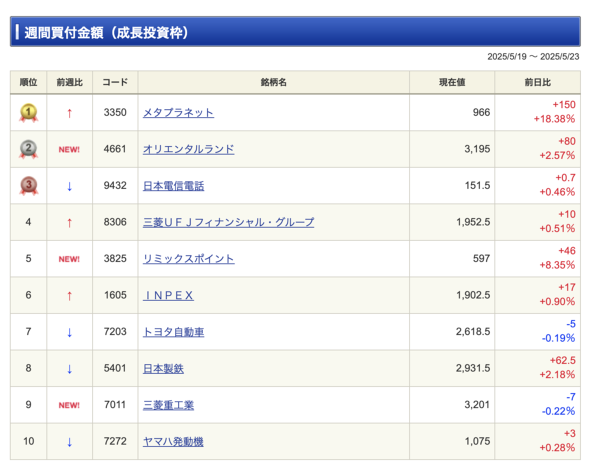The width and height of the screenshot is (590, 464).
Task: Click stock code 1605
Action: 115,295
